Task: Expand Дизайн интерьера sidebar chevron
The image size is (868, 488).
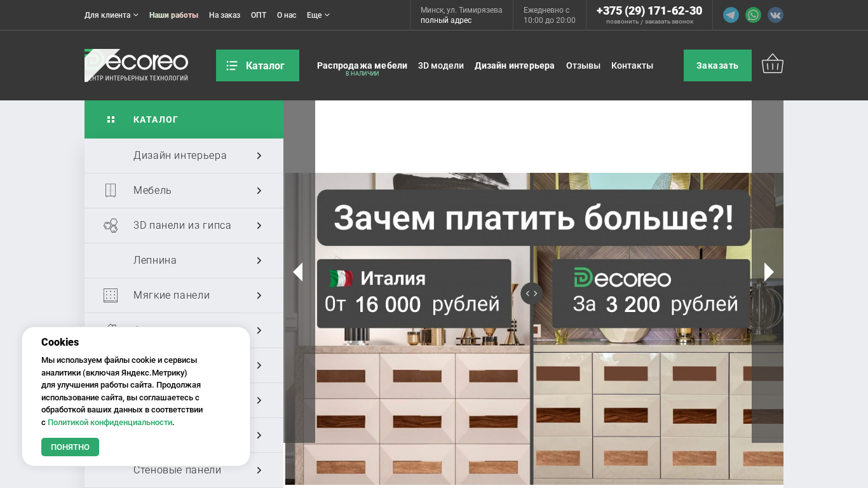Action: pyautogui.click(x=259, y=156)
